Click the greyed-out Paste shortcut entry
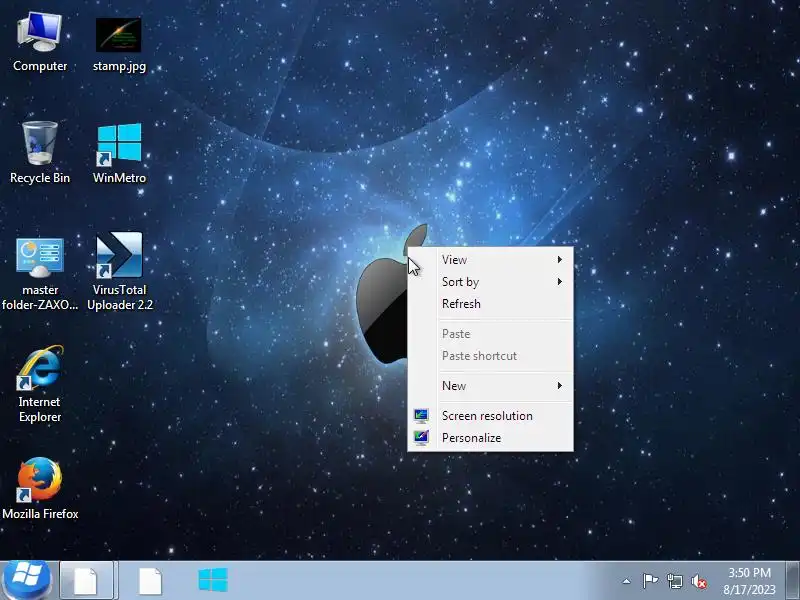Viewport: 800px width, 600px height. coord(491,356)
